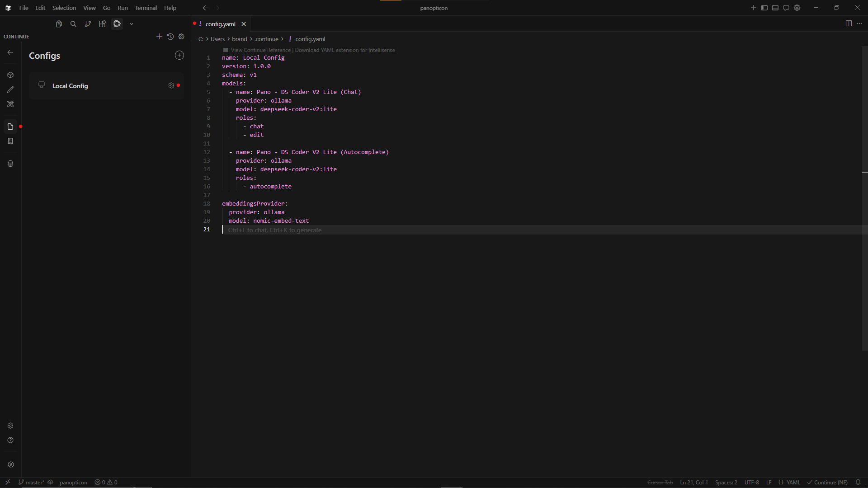
Task: Open the Search view icon
Action: tap(73, 24)
